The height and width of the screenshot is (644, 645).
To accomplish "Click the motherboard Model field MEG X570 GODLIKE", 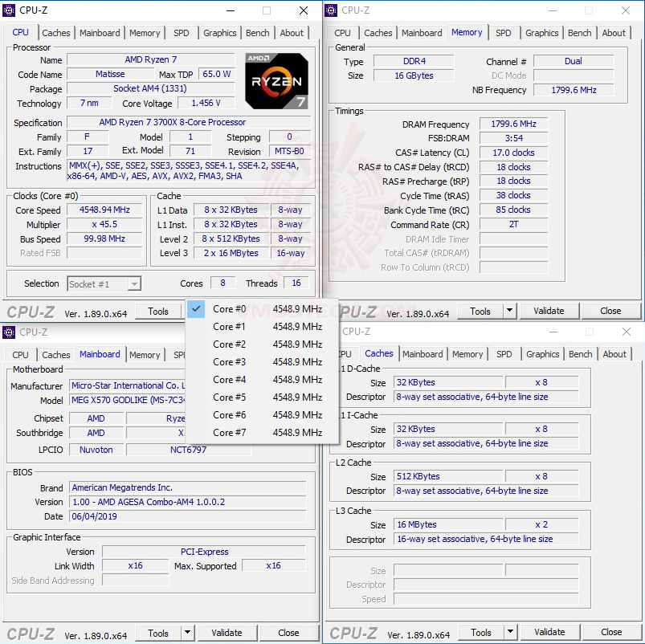I will click(x=127, y=400).
